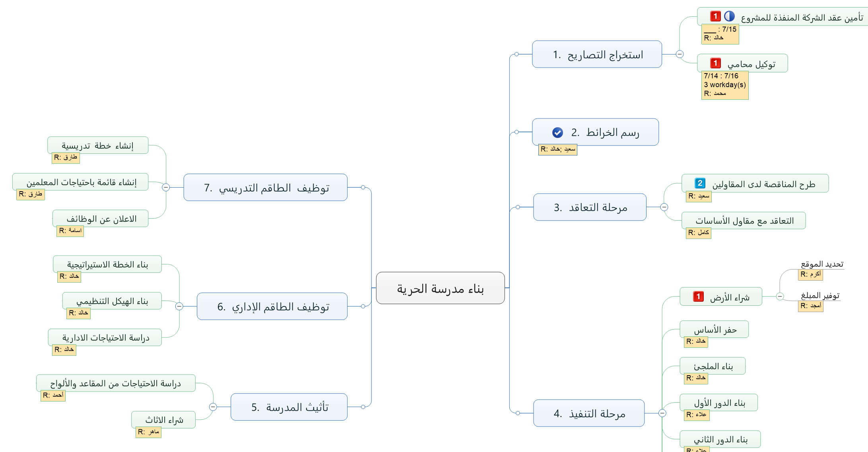Screen dimensions: 868x452
Task: Collapse subtopics of تأثيث المدرسة
Action: click(213, 407)
